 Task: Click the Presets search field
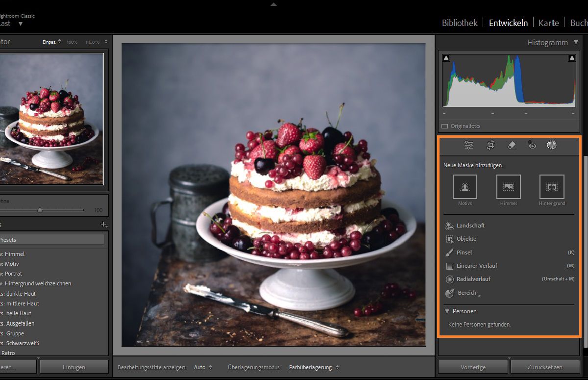pos(52,240)
